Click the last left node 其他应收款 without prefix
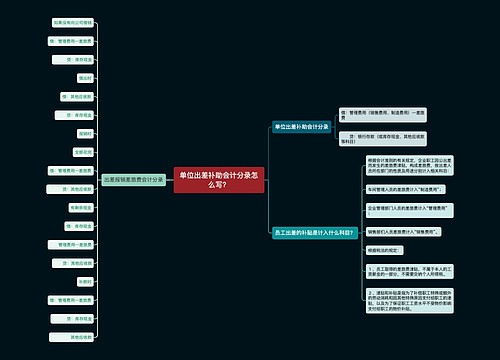This screenshot has width=500, height=360. pyautogui.click(x=71, y=337)
